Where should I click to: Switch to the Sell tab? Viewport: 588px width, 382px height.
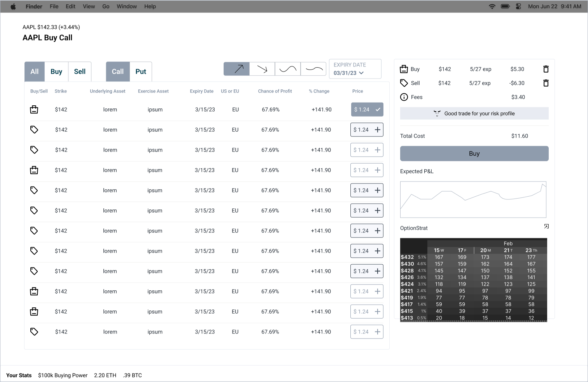(x=80, y=72)
